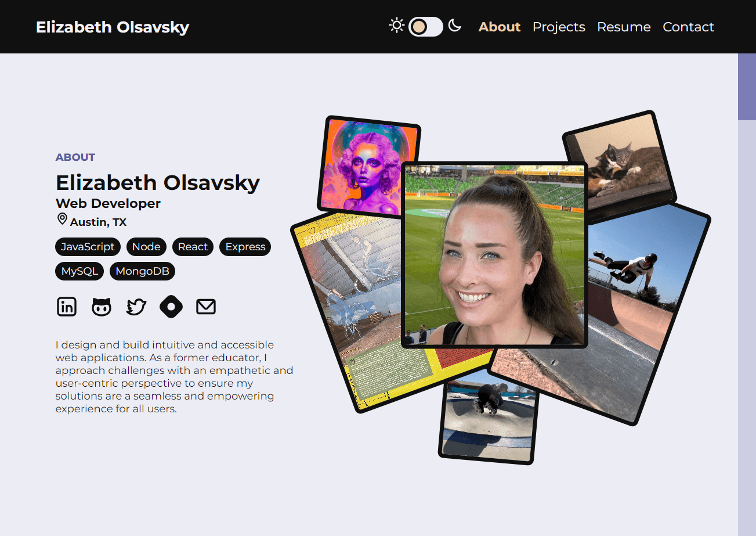
Task: Open the Resume page link
Action: pos(624,27)
